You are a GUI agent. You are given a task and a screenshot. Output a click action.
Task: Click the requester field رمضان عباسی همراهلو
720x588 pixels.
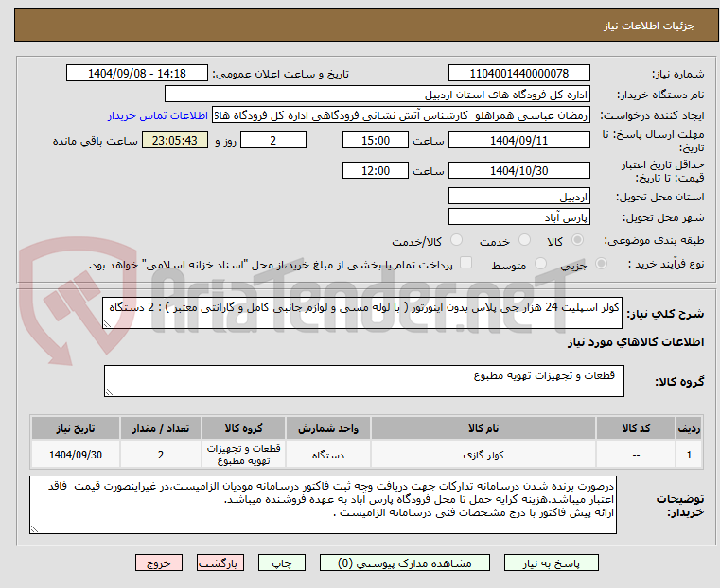(x=401, y=115)
